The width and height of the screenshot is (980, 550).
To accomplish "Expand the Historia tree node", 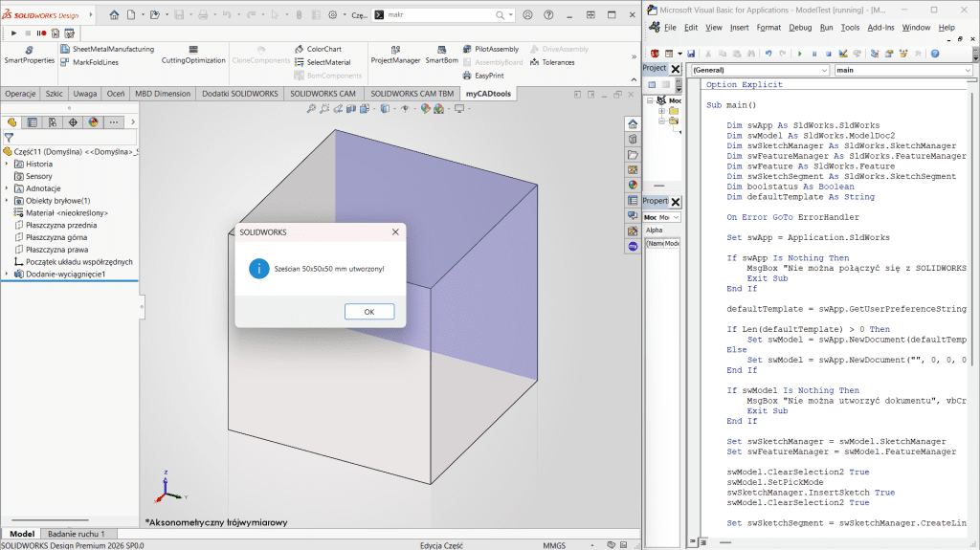I will click(x=7, y=164).
